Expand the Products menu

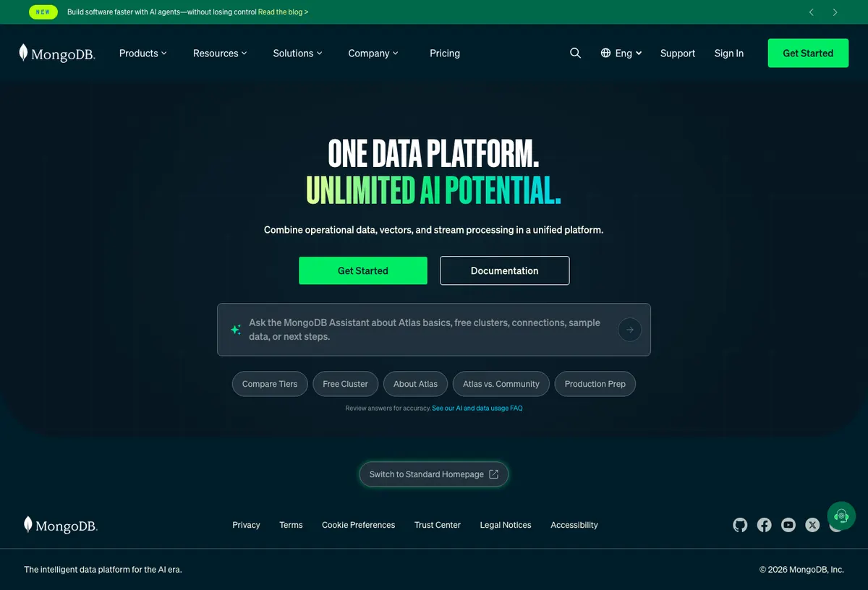coord(143,53)
